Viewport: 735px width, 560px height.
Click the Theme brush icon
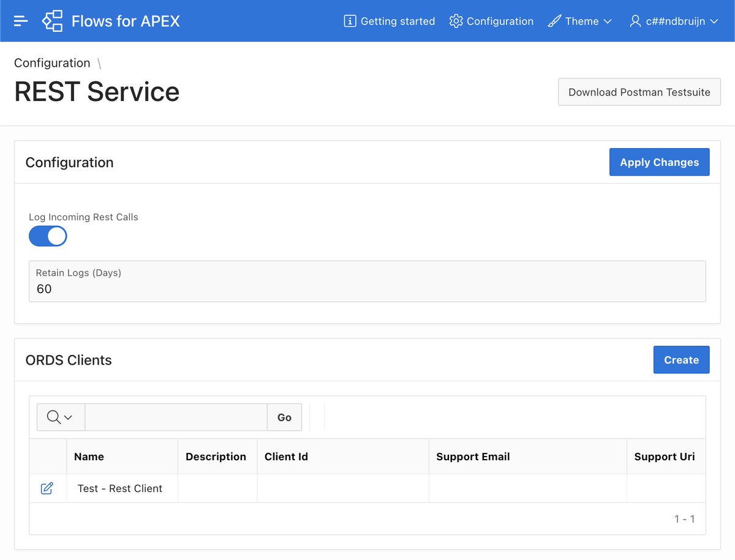(x=554, y=21)
